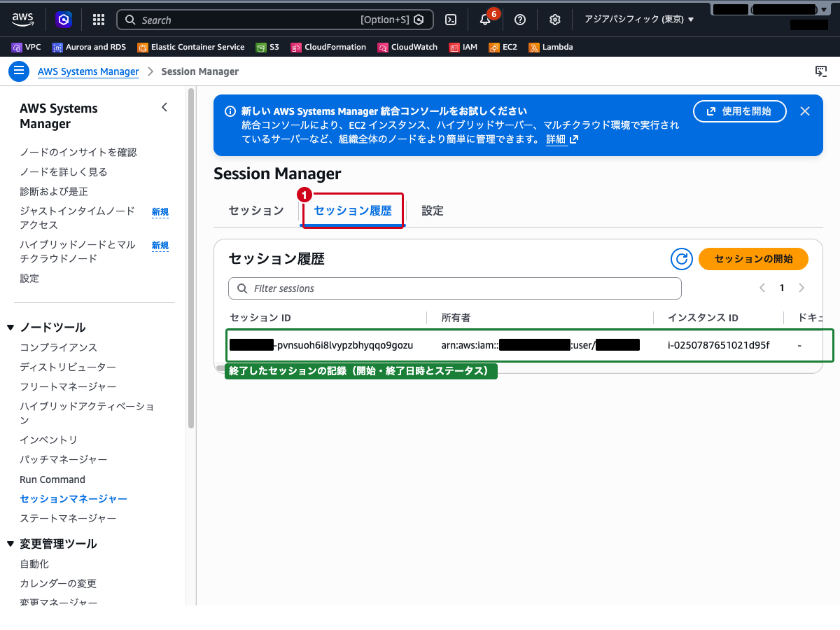Select instance ID i-0250787651021d95f cell
The height and width of the screenshot is (630, 840).
coord(718,345)
